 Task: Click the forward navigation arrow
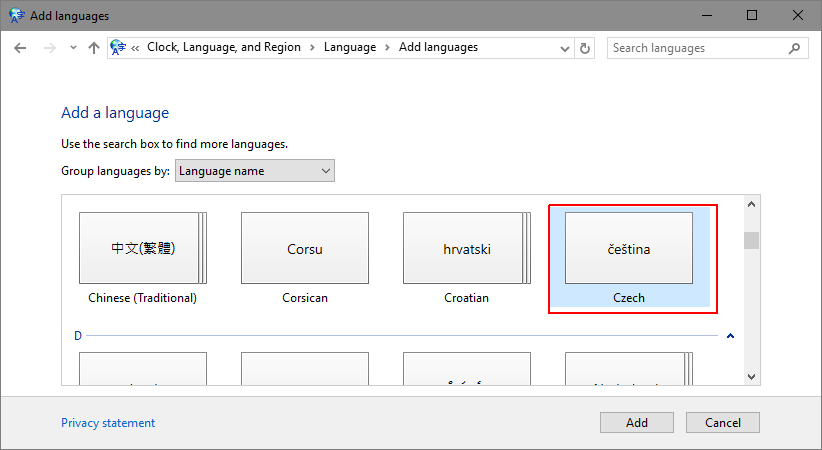49,48
